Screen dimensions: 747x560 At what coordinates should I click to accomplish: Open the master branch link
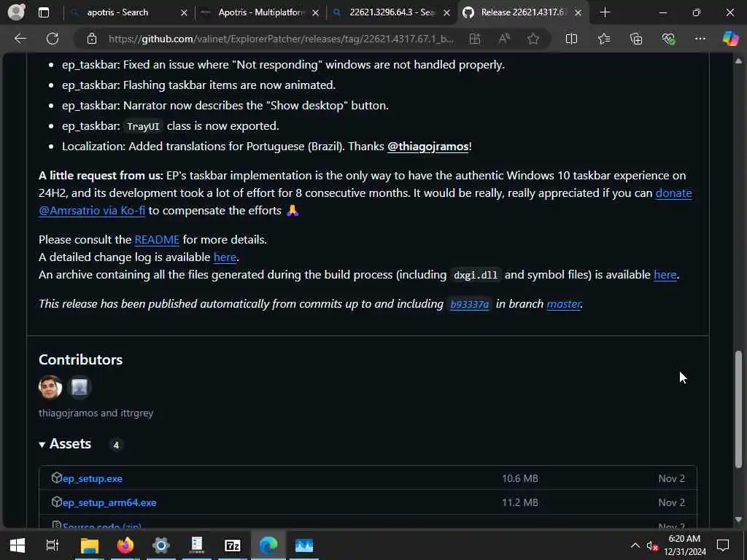coord(564,304)
